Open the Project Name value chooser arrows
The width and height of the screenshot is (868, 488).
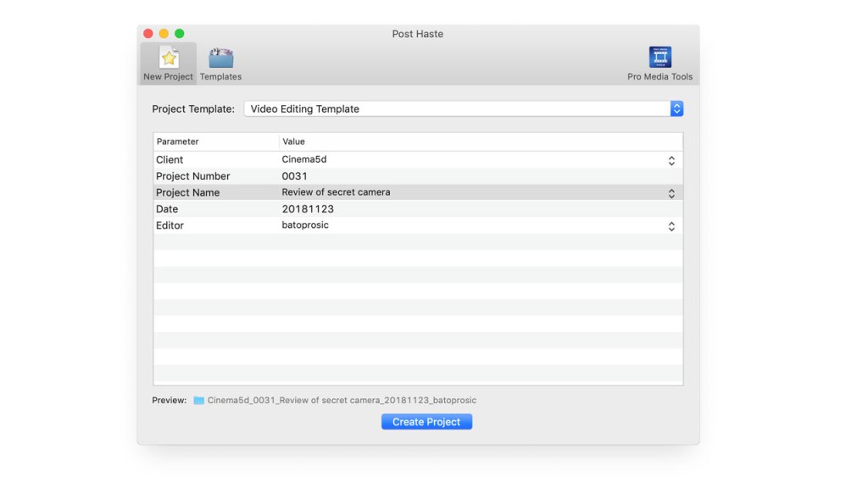671,193
